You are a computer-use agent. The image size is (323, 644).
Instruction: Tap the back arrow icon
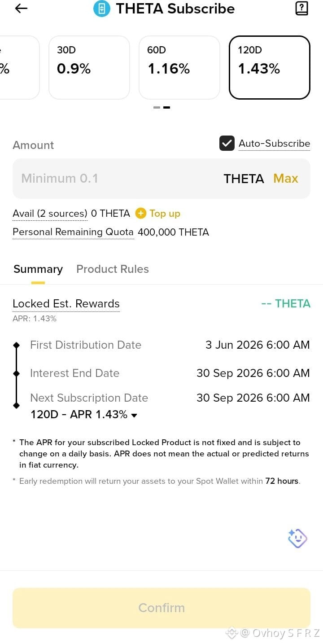pos(21,8)
